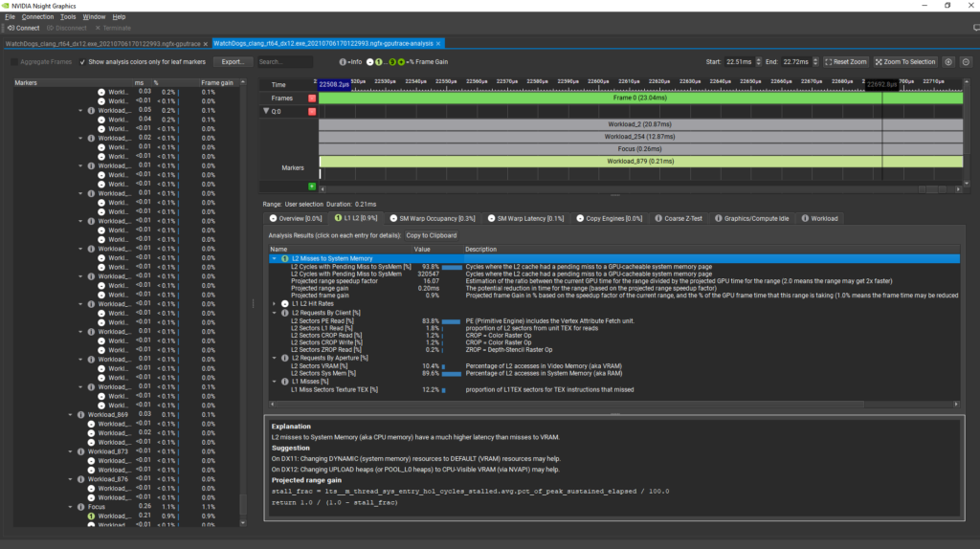Expand the L1 L2 Hit Rates entry
980x549 pixels.
(275, 304)
